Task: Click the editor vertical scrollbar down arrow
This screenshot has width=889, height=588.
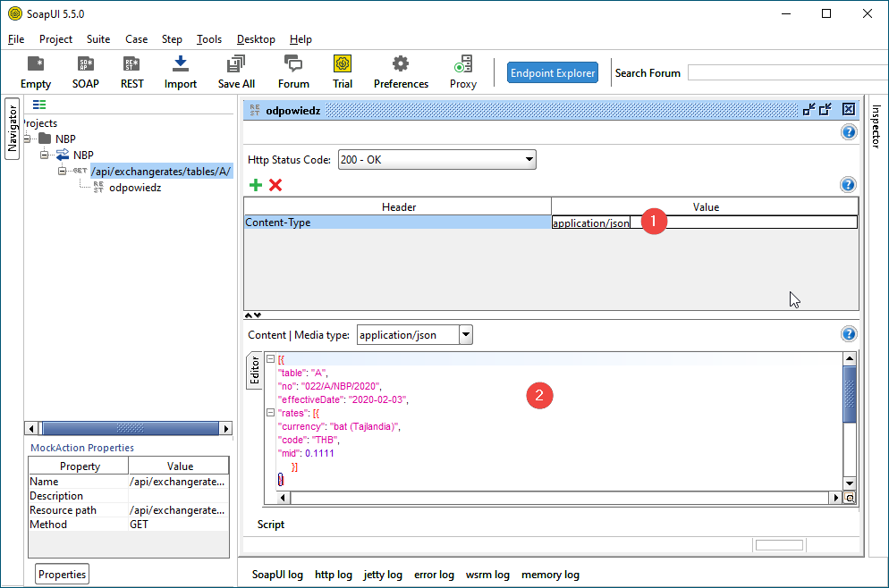Action: 850,483
